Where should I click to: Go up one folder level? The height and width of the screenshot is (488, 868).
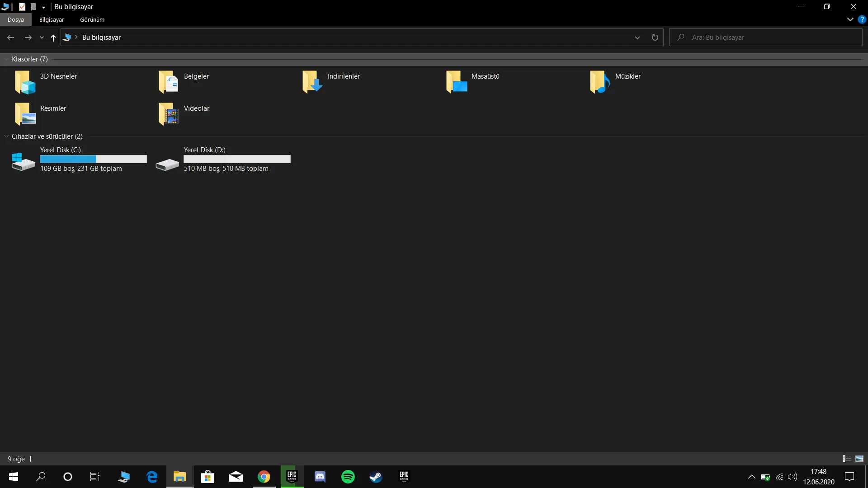click(53, 38)
